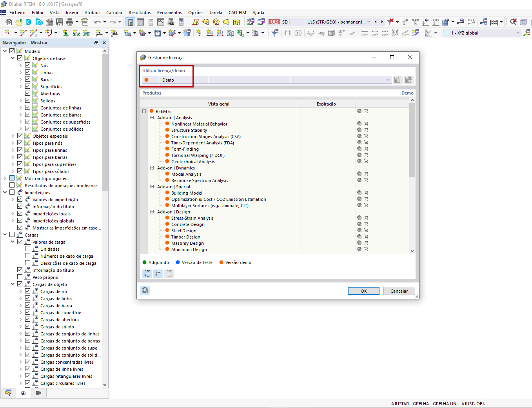532x408 pixels.
Task: Open a model file using the Open icon
Action: 19,22
